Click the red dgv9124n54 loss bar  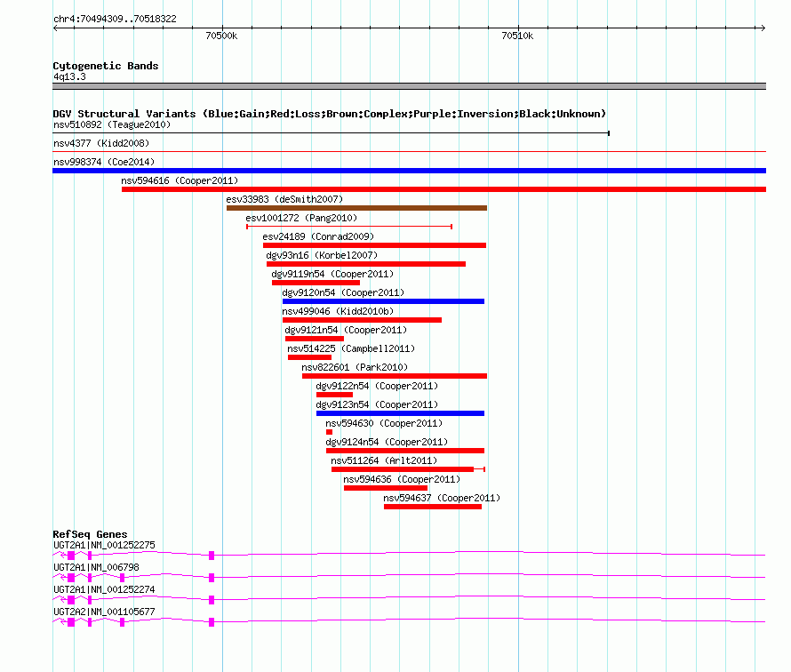point(405,451)
